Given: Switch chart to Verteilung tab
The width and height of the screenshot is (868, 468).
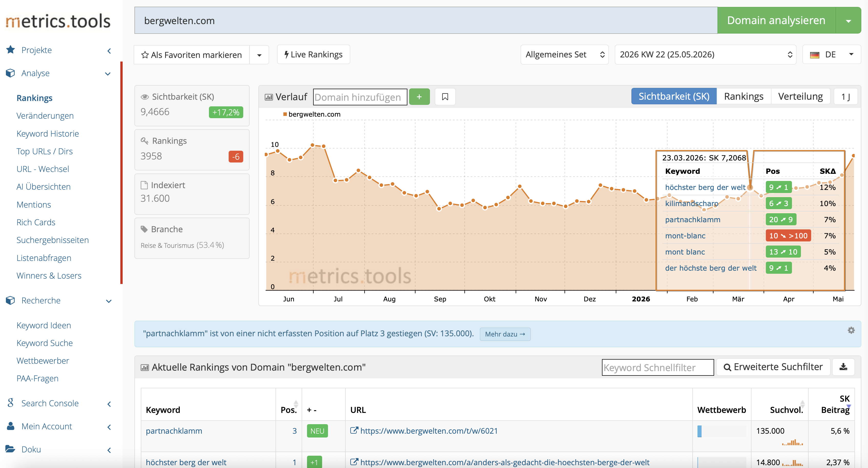Looking at the screenshot, I should click(800, 96).
